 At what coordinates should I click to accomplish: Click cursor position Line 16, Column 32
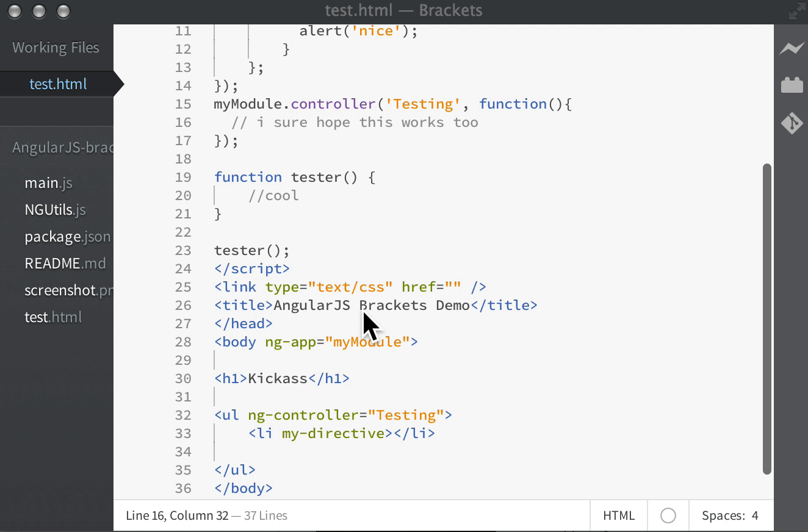pos(177,516)
